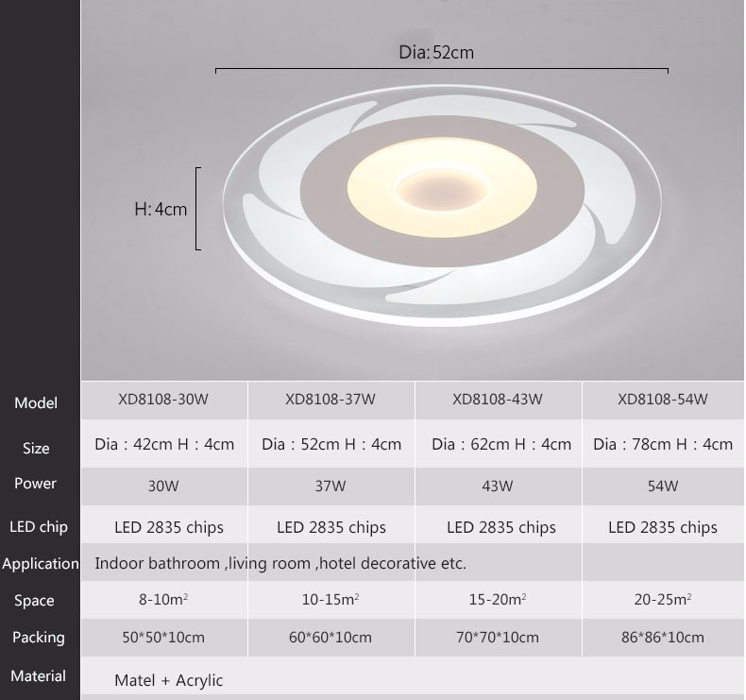Click 'LED 2835 chips' under XD8108-30W
The height and width of the screenshot is (700, 746).
(169, 527)
